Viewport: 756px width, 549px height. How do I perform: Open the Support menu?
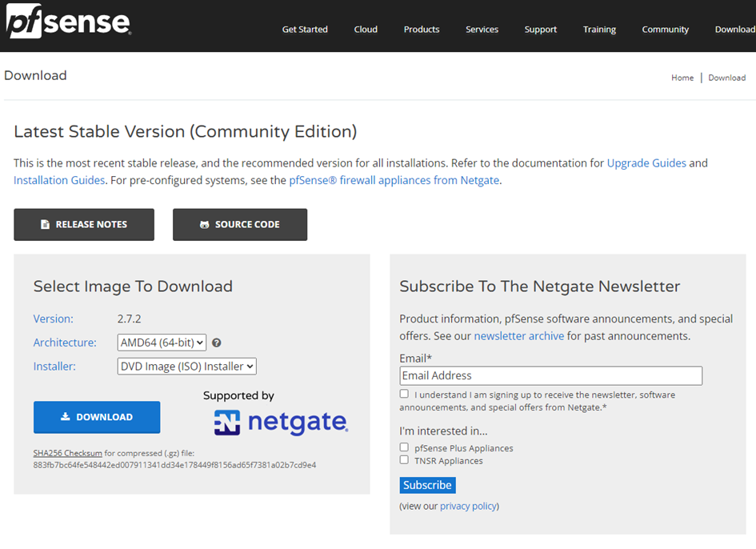pos(541,30)
